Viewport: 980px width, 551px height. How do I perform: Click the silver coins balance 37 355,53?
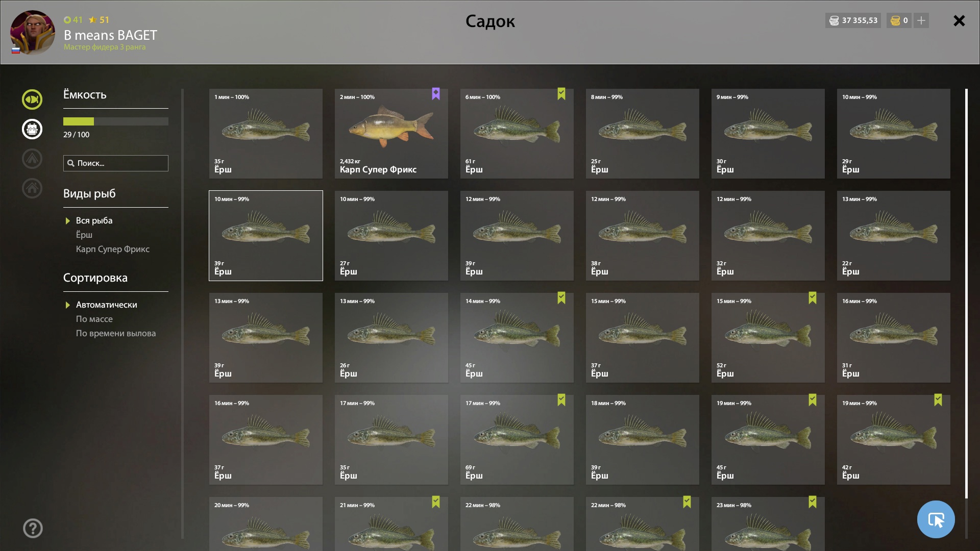(853, 20)
